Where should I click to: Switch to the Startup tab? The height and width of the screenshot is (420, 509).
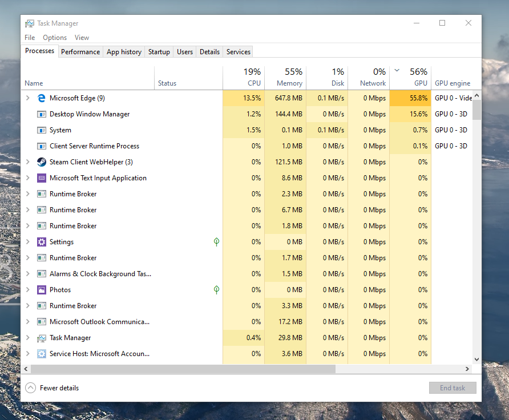(159, 52)
